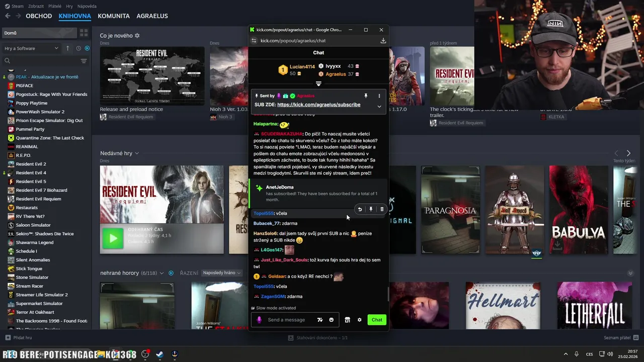The width and height of the screenshot is (644, 362).
Task: Open Naposledy hráno sorting dropdown
Action: (x=221, y=273)
